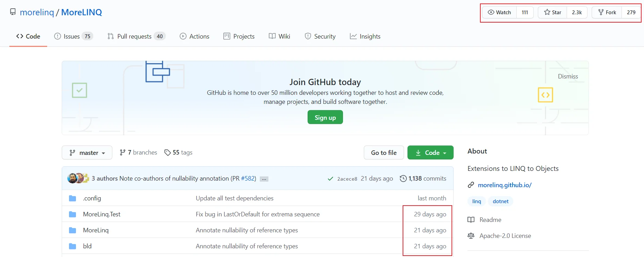The height and width of the screenshot is (257, 644).
Task: Open the MoreLINQ repository name link
Action: click(81, 12)
